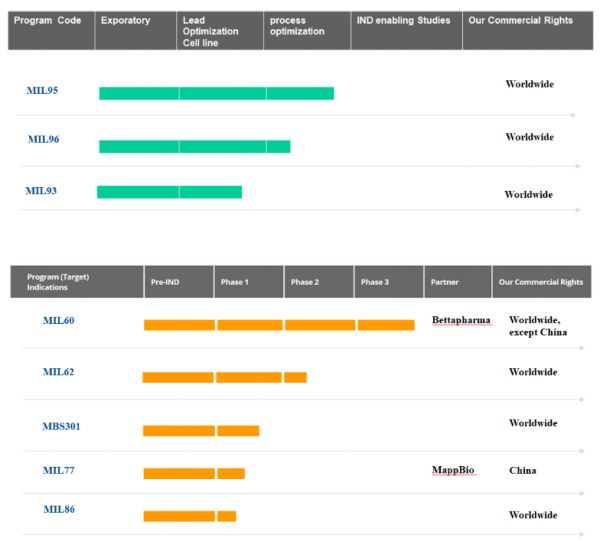600x544 pixels.
Task: Click the MIL77 program label
Action: click(58, 468)
